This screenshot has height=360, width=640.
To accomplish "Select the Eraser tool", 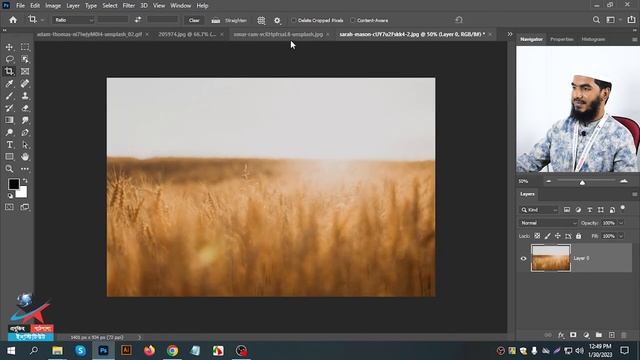I will click(x=25, y=108).
